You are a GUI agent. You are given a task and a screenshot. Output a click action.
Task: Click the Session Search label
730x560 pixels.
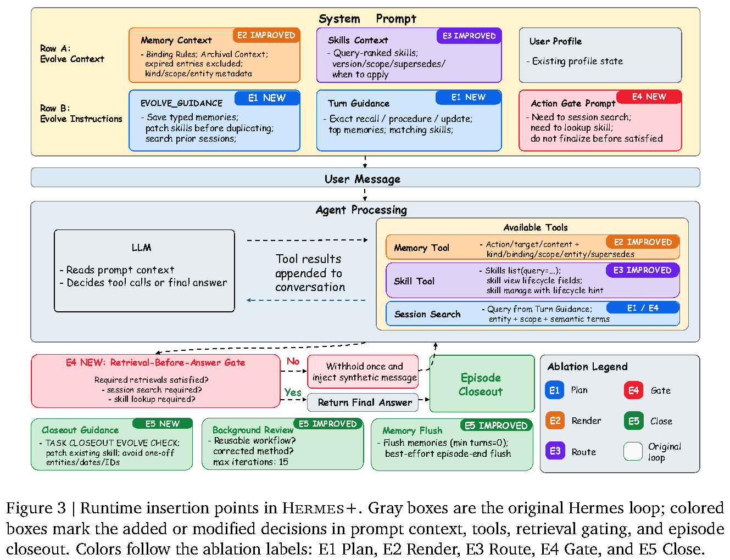coord(427,314)
